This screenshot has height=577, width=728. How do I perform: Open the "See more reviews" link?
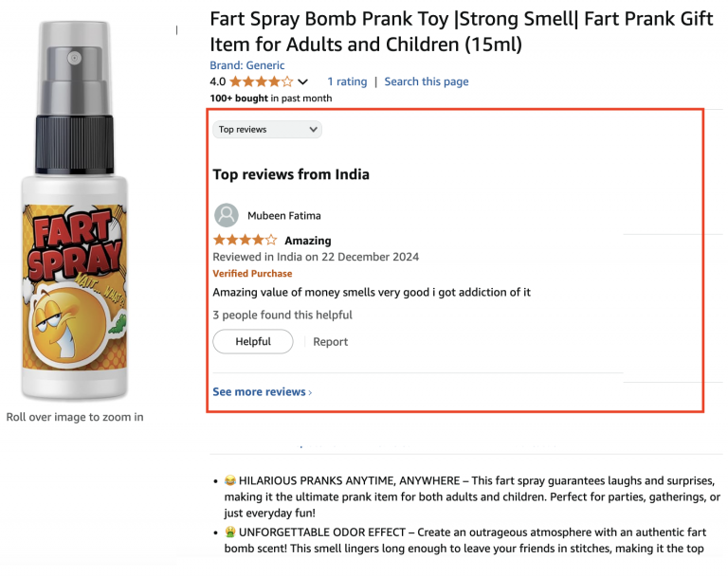pos(259,391)
